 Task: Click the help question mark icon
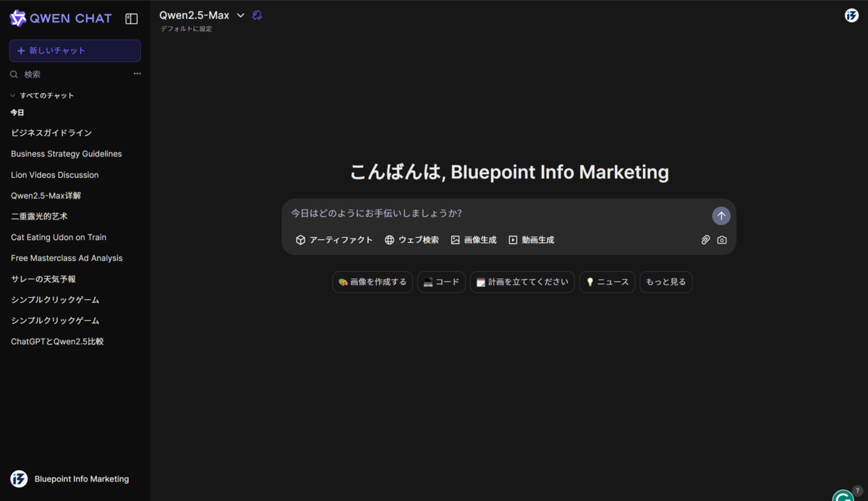[x=858, y=490]
